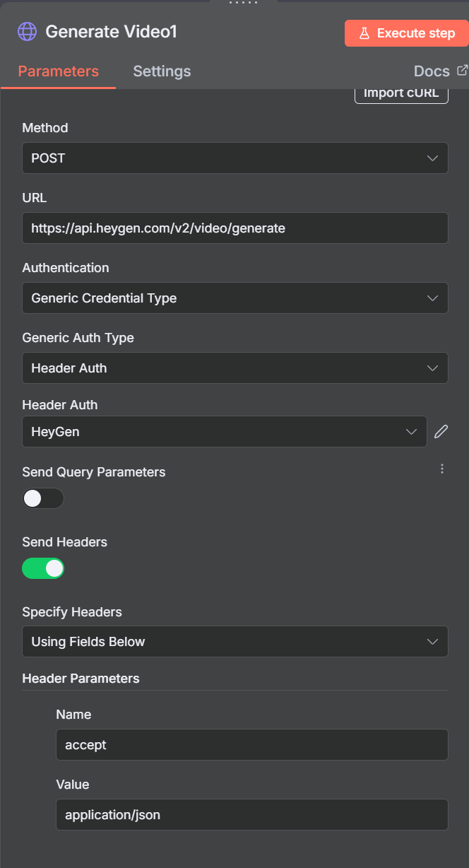Image resolution: width=469 pixels, height=868 pixels.
Task: Expand the HeyGen Header Auth dropdown
Action: tap(225, 431)
